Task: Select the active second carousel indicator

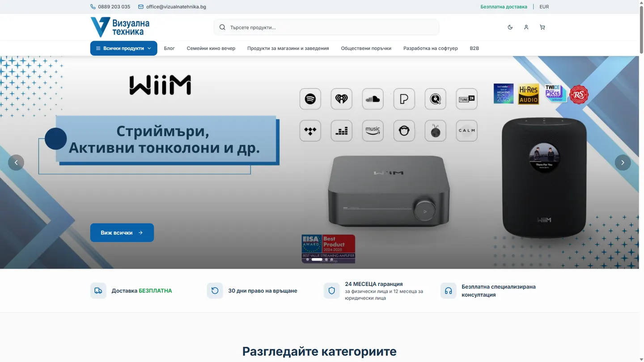Action: [317, 259]
